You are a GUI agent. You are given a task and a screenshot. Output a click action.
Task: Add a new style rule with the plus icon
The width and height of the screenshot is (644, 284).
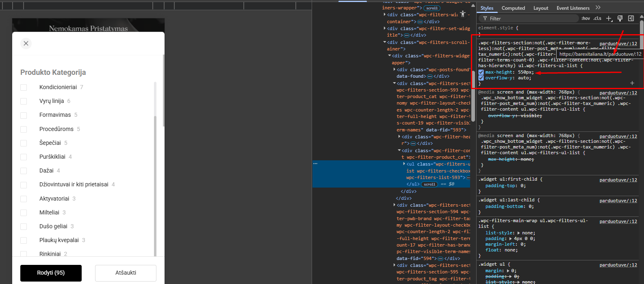click(609, 18)
